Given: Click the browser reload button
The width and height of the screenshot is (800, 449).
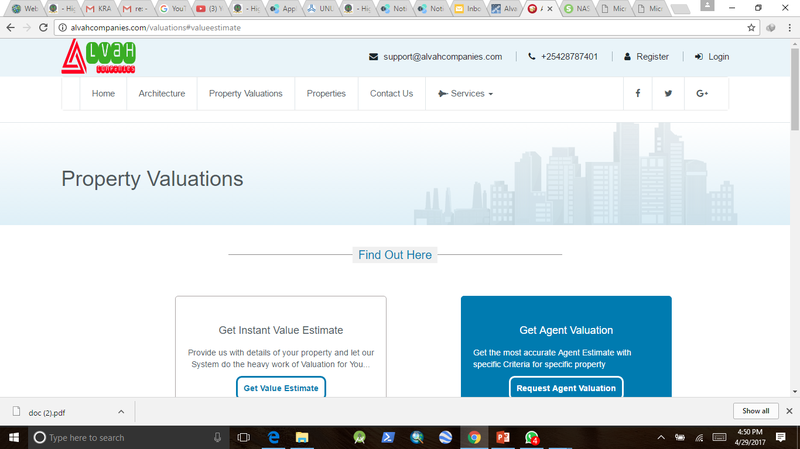Looking at the screenshot, I should pyautogui.click(x=44, y=27).
